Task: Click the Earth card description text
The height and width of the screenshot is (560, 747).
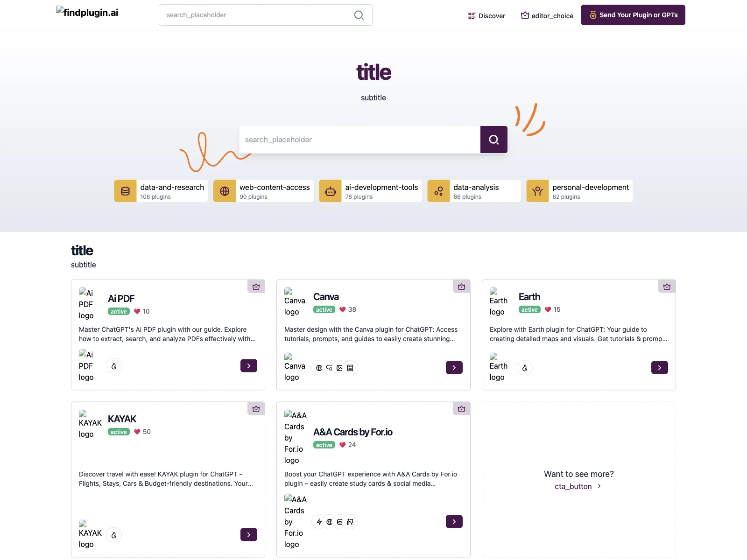Action: (x=578, y=334)
